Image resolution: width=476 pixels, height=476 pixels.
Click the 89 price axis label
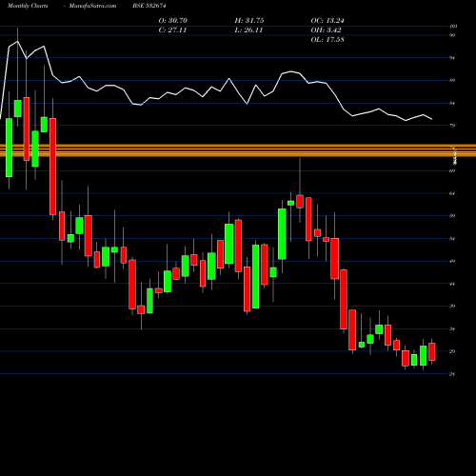tap(452, 80)
